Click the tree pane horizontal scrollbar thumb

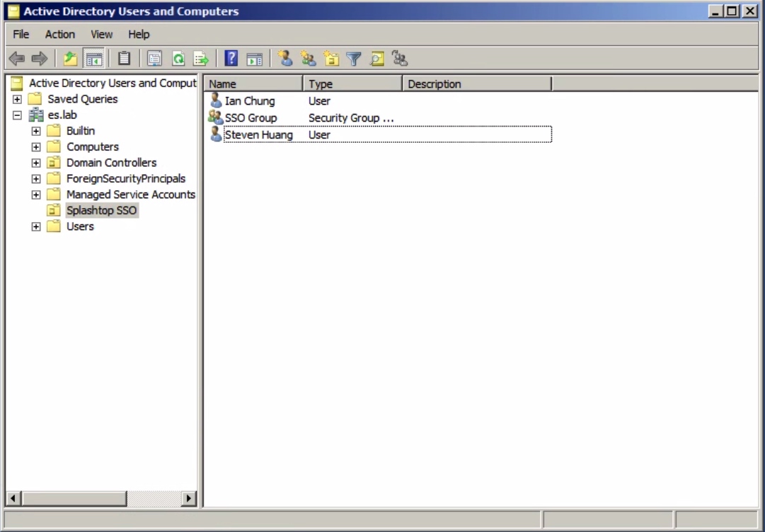click(x=74, y=498)
